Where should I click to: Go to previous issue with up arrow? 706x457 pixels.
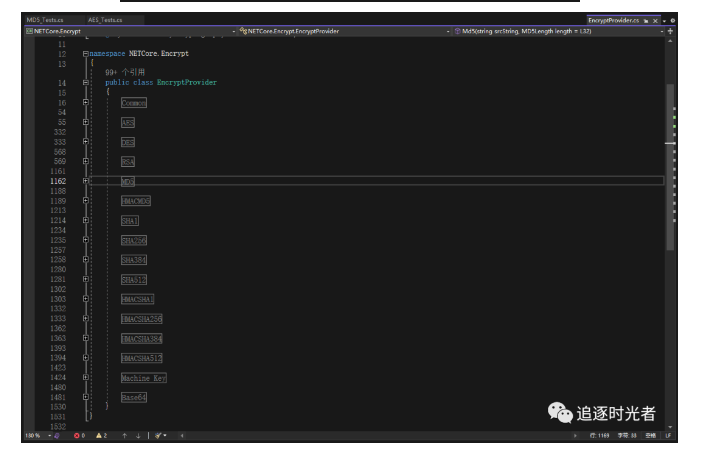125,435
